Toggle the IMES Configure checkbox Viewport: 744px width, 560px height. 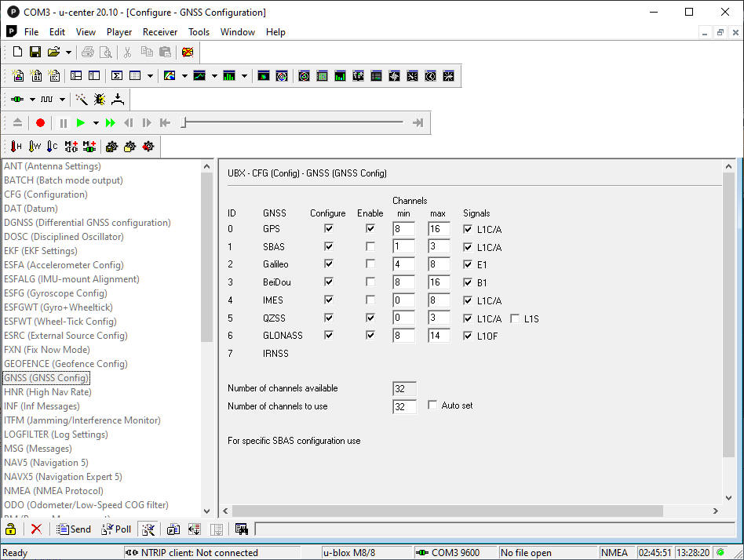[x=328, y=300]
